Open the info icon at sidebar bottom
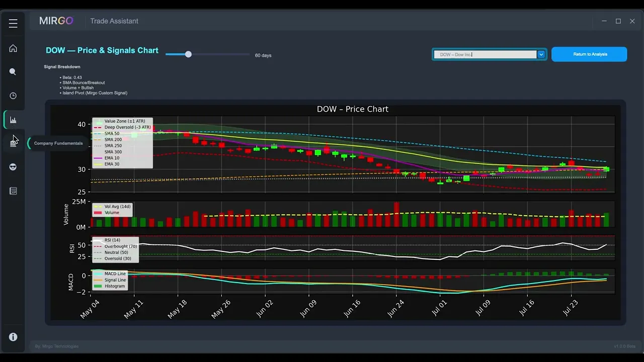644x362 pixels. [x=13, y=337]
